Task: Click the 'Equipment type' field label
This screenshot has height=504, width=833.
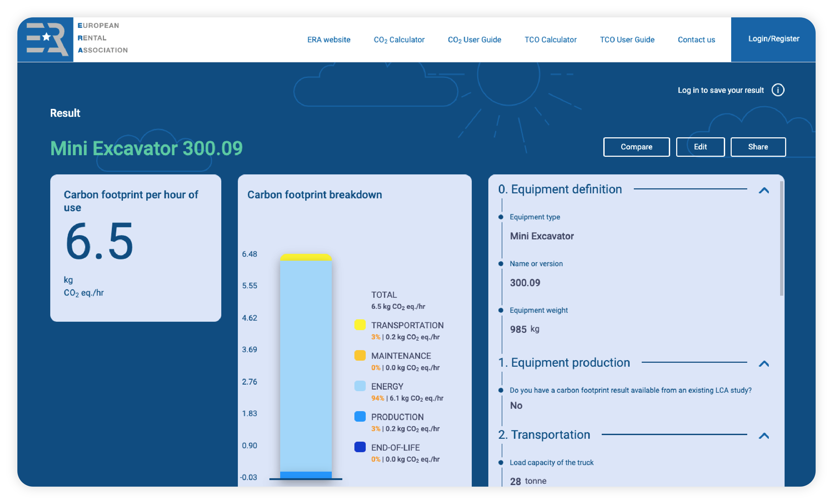Action: [x=535, y=217]
